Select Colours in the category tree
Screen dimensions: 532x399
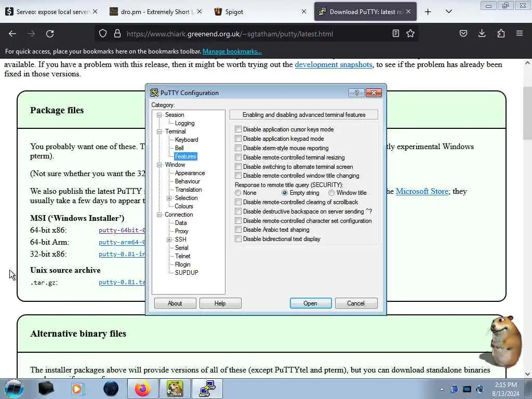coord(183,206)
